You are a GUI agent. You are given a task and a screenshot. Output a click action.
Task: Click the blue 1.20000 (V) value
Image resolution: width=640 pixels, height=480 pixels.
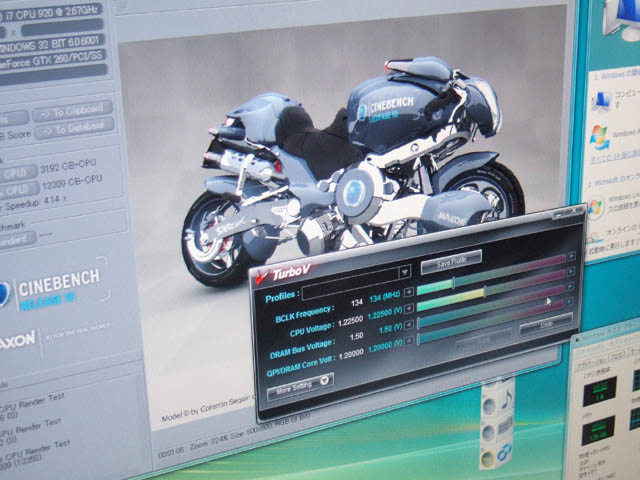point(385,347)
